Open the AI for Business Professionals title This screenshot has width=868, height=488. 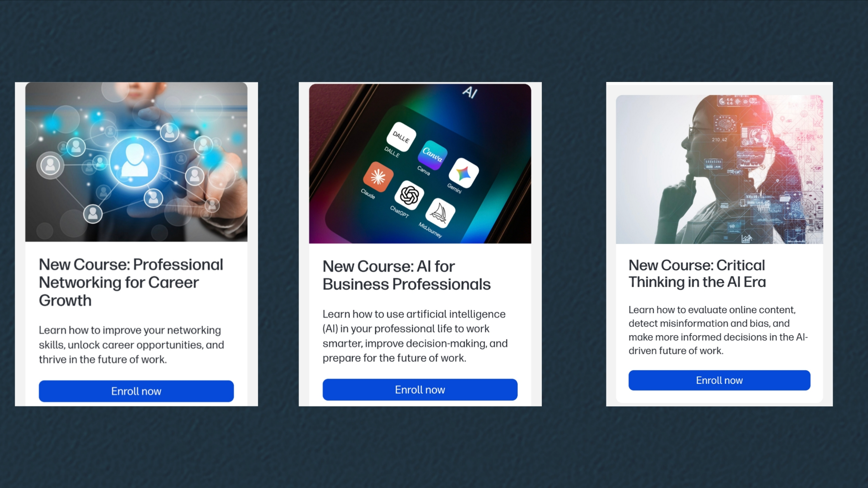point(407,275)
